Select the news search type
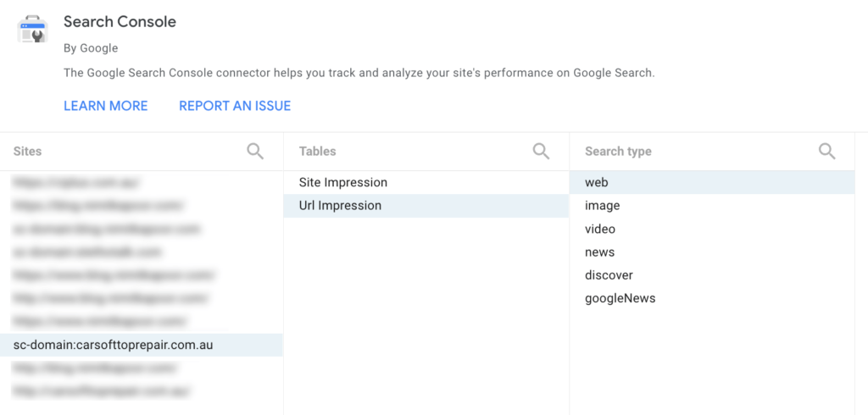868x415 pixels. pos(712,252)
